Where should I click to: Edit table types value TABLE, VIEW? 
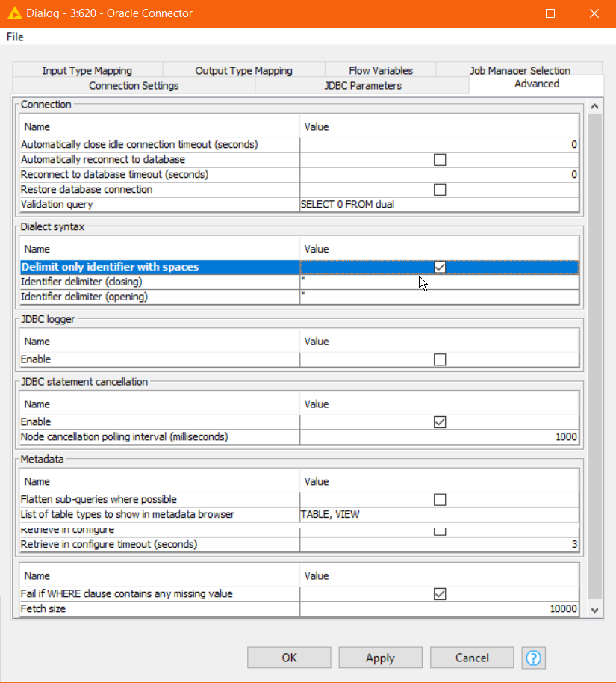(x=439, y=514)
